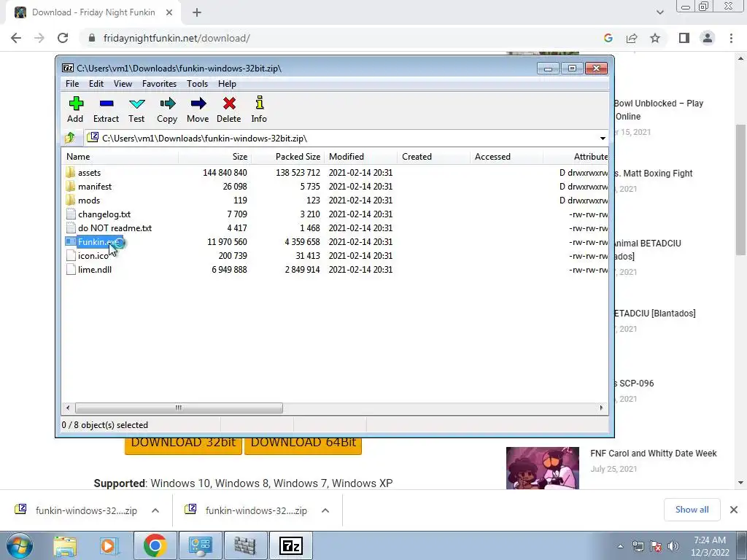The image size is (747, 560).
Task: Click the Move toolbar icon
Action: tap(198, 109)
